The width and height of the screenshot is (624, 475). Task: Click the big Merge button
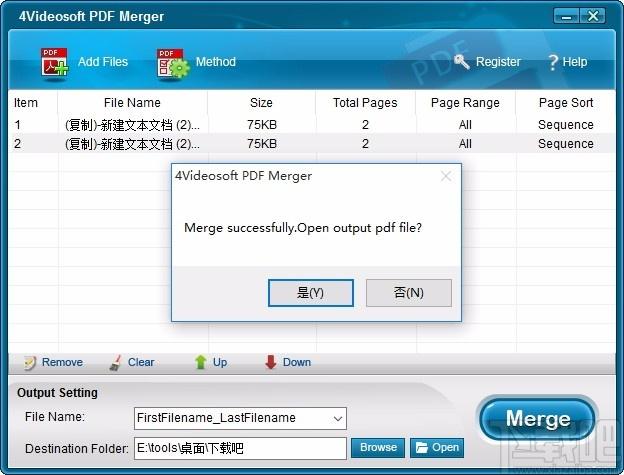coord(538,419)
